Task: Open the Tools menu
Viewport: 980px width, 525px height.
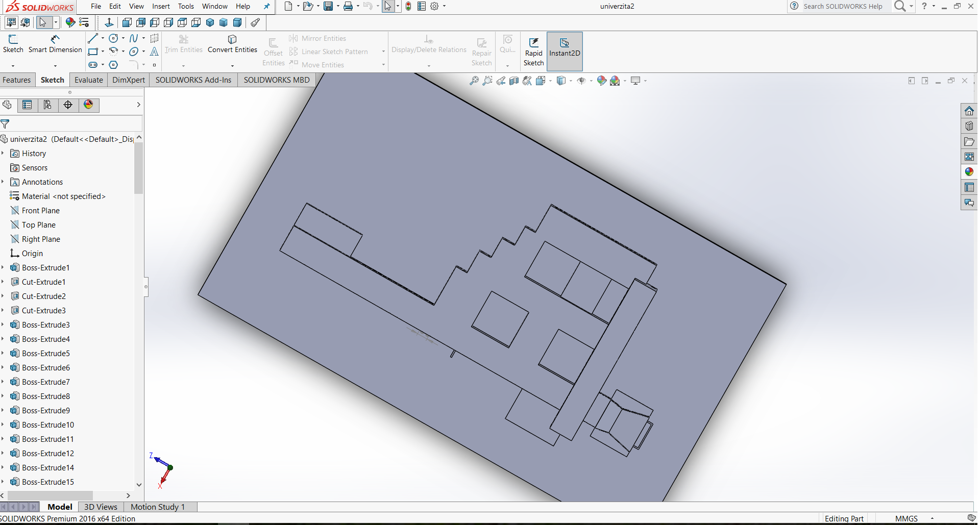Action: tap(186, 6)
